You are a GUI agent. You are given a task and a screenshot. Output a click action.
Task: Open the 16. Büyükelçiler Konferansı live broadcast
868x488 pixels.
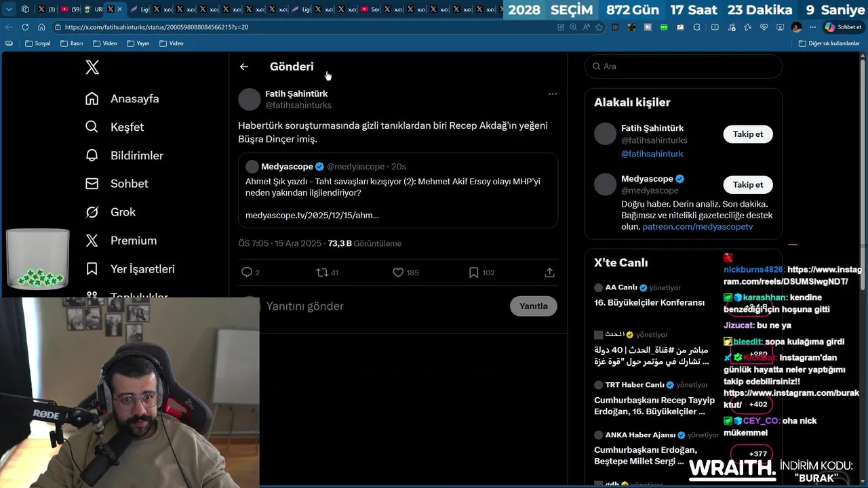tap(649, 303)
